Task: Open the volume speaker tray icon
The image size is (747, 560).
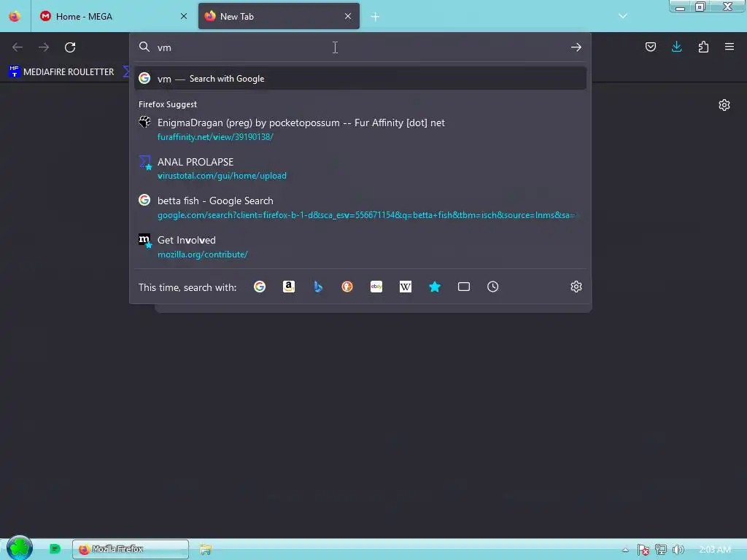Action: (678, 550)
